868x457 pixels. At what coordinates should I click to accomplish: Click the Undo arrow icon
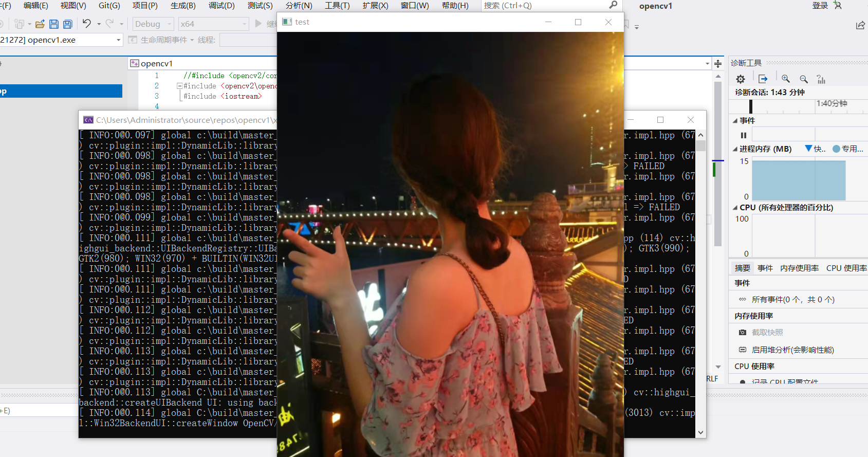86,24
